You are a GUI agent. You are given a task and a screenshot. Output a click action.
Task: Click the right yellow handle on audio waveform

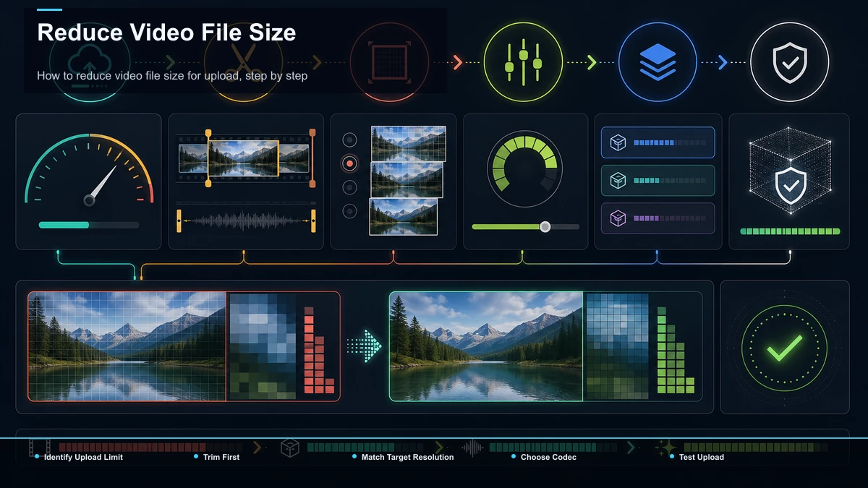(x=314, y=221)
